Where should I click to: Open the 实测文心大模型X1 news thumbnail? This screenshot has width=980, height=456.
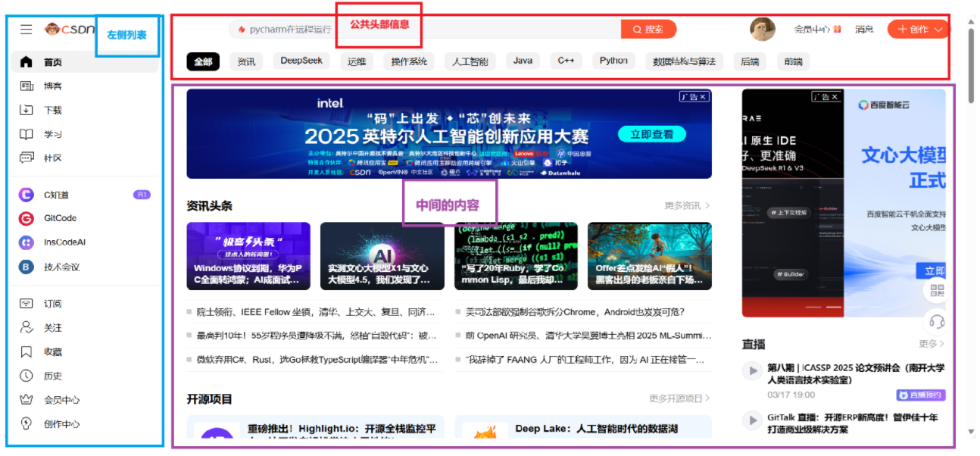(x=382, y=256)
